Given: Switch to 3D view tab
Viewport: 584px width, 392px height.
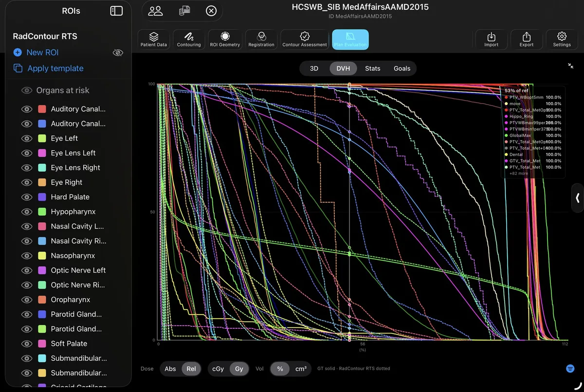Looking at the screenshot, I should 314,69.
